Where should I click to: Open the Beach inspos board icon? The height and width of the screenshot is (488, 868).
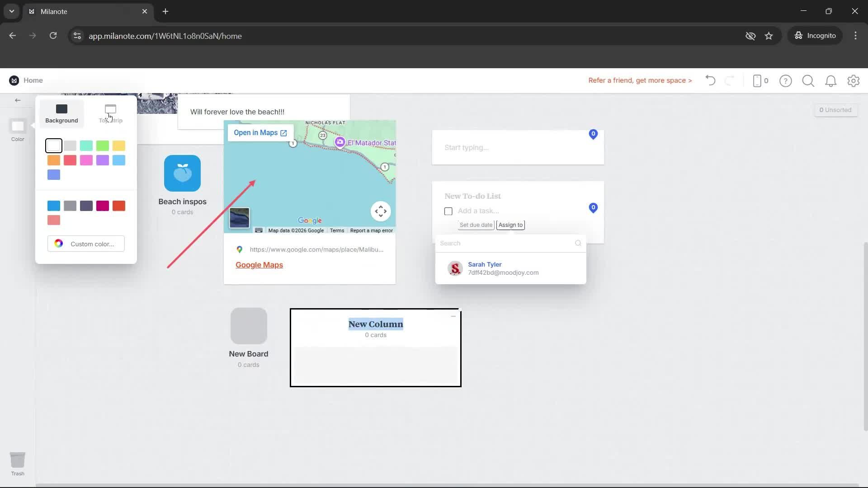(182, 174)
